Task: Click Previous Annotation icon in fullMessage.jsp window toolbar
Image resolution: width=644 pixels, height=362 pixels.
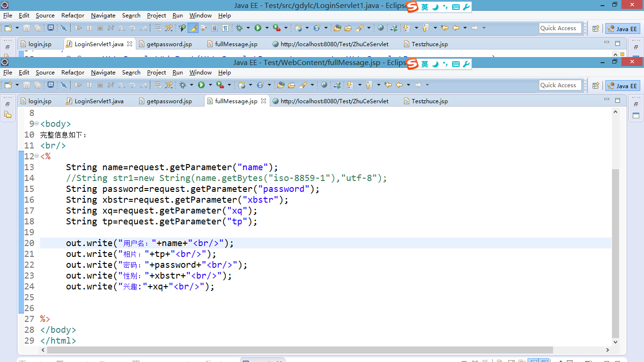Action: coord(368,85)
